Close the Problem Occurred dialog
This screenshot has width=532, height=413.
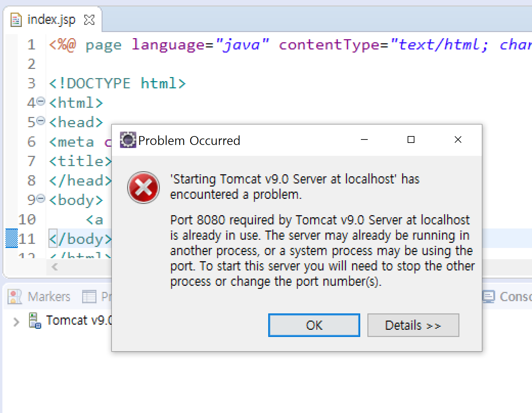[x=458, y=139]
